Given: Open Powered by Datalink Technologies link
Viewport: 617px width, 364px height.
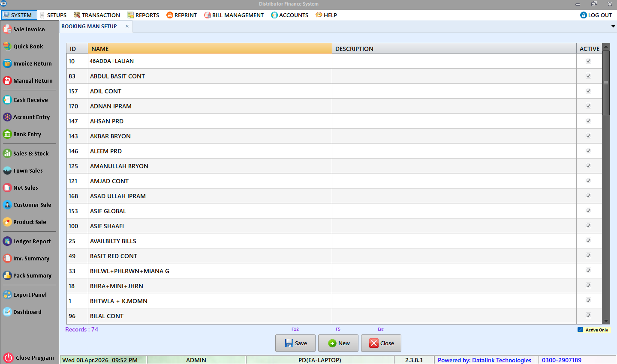Looking at the screenshot, I should coord(485,360).
